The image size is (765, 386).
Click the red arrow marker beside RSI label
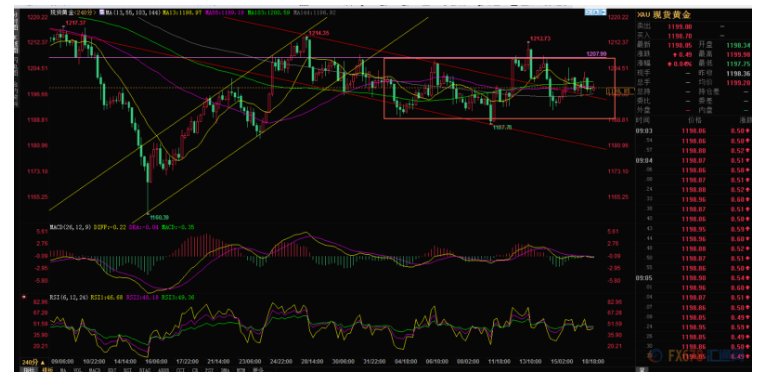click(x=23, y=297)
